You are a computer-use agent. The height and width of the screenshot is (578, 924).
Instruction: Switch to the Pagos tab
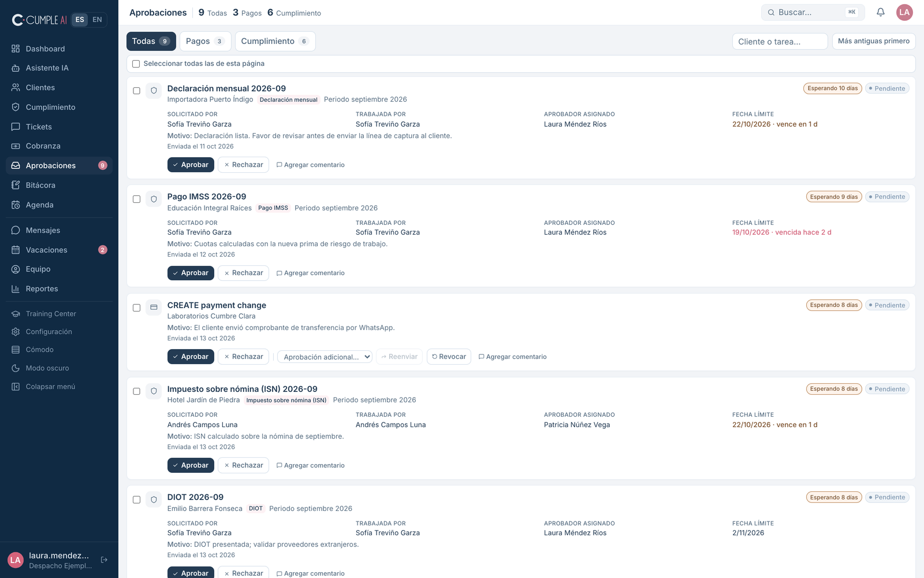tap(206, 41)
